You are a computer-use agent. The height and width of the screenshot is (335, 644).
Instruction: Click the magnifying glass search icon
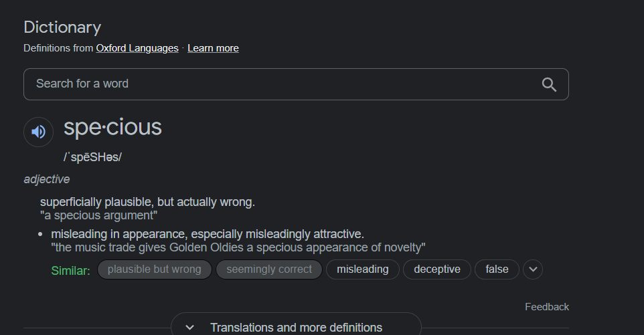(549, 84)
